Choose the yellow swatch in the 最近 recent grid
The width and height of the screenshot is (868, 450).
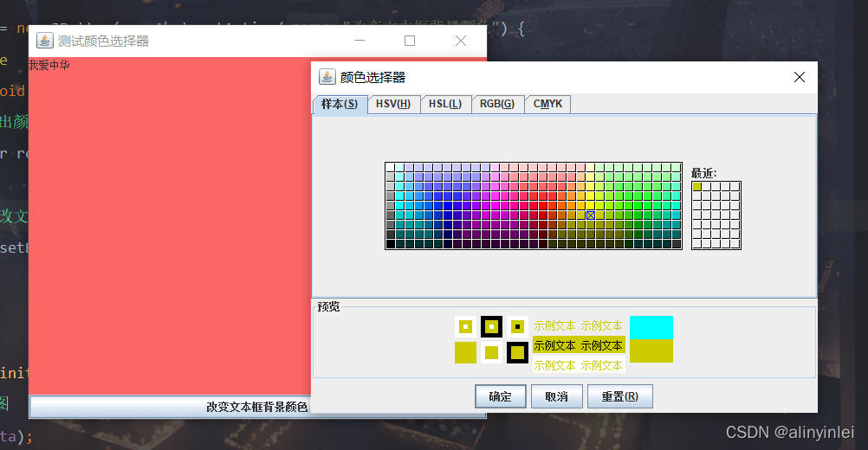tap(697, 187)
